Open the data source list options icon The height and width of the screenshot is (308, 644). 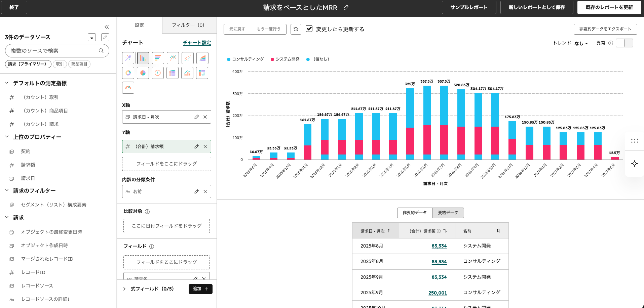pos(92,37)
